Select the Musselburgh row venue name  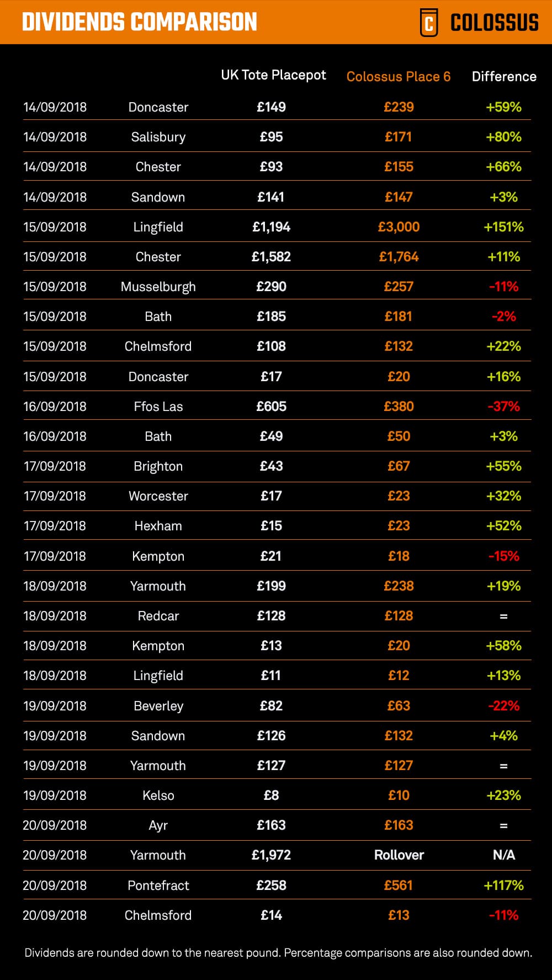pos(158,287)
